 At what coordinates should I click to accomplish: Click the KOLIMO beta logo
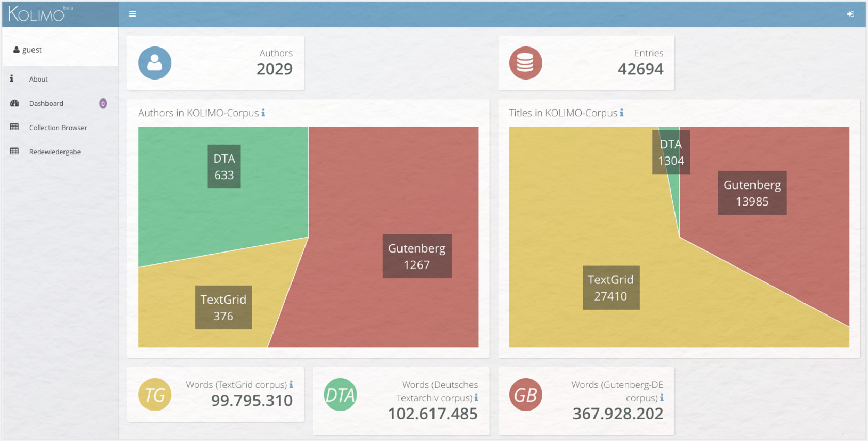click(40, 14)
